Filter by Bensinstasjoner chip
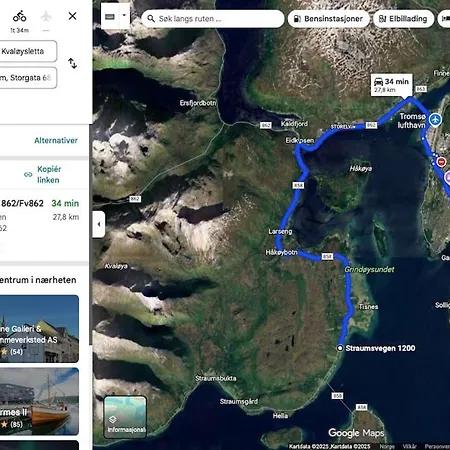This screenshot has height=450, width=450. coord(329,19)
